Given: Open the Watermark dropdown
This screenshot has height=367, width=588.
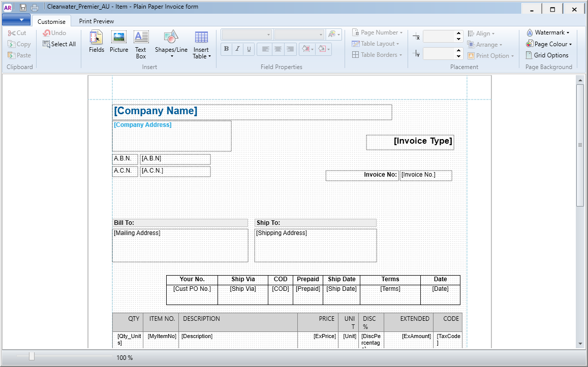Looking at the screenshot, I should (548, 32).
